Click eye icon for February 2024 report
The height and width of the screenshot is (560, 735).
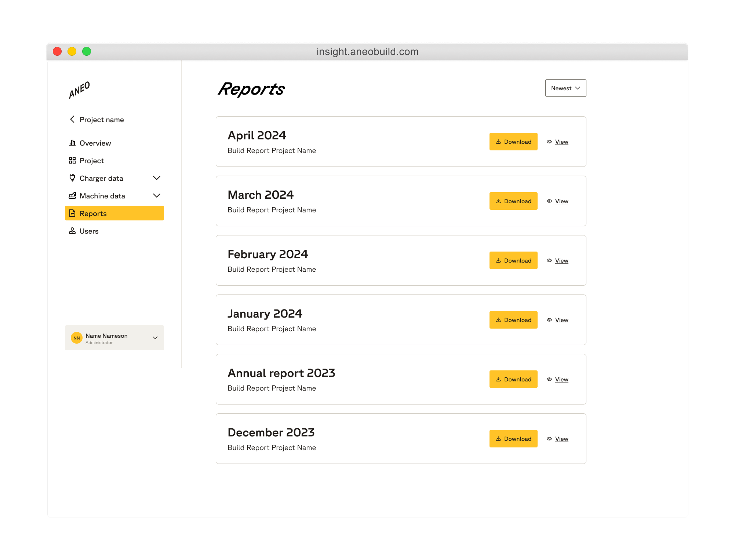[x=549, y=260]
